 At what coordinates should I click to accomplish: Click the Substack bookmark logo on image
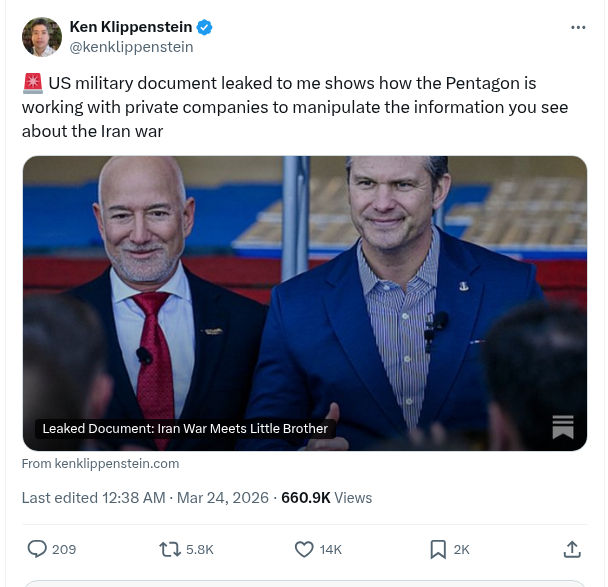[563, 427]
